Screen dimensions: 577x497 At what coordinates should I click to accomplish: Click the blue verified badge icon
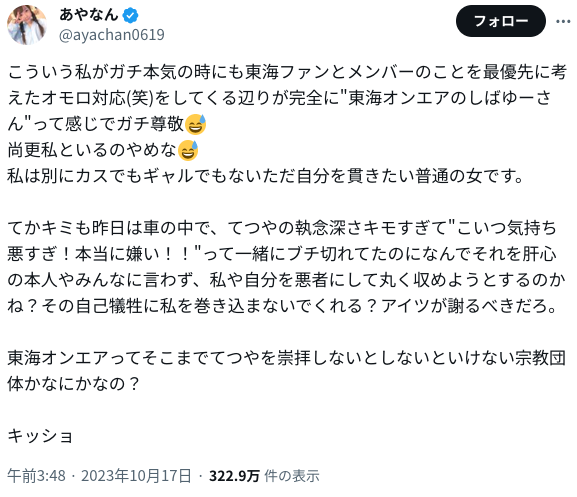130,15
